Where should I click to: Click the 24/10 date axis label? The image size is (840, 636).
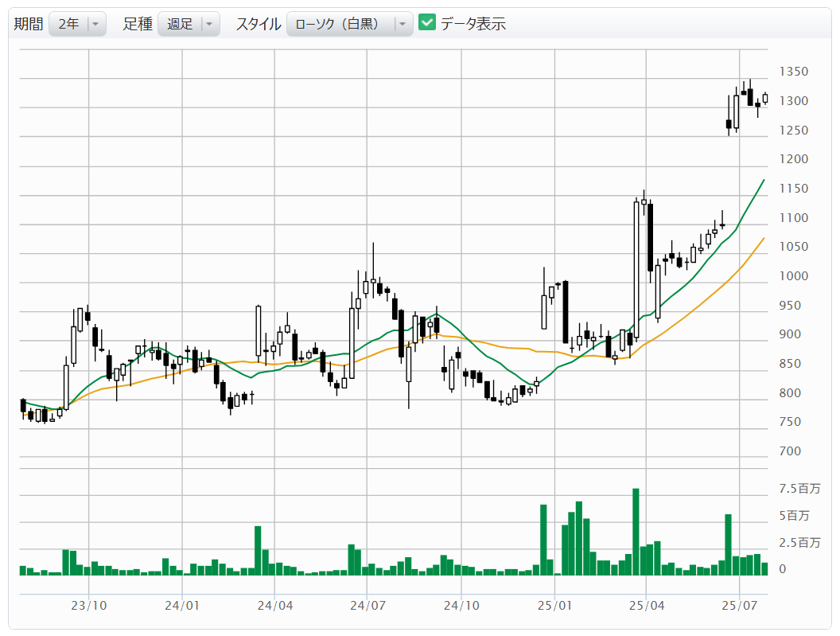[x=461, y=606]
